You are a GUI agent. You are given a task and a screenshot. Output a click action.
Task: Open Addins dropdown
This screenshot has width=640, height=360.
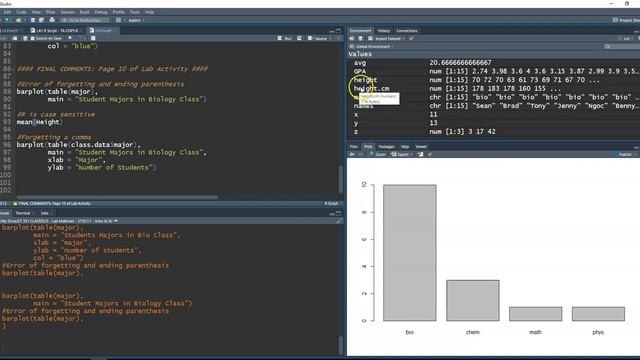click(136, 20)
